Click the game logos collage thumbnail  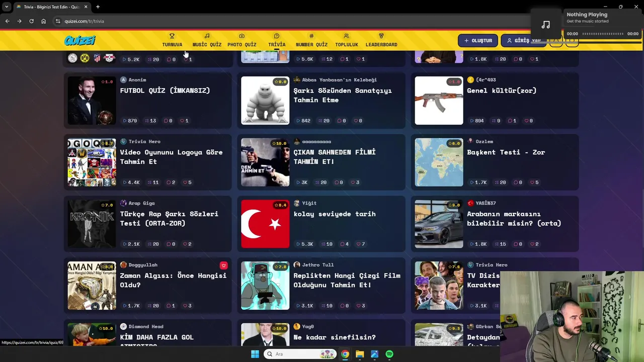[x=92, y=162]
